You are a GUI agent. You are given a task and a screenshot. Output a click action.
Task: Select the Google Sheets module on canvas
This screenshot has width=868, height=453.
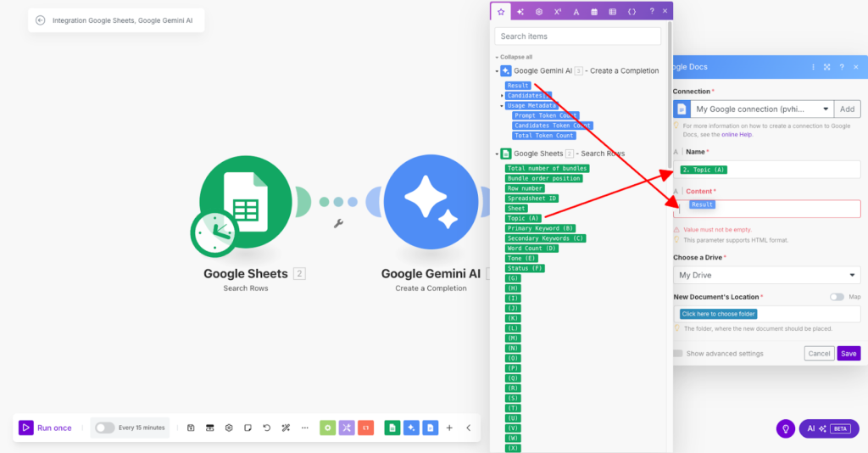(246, 201)
